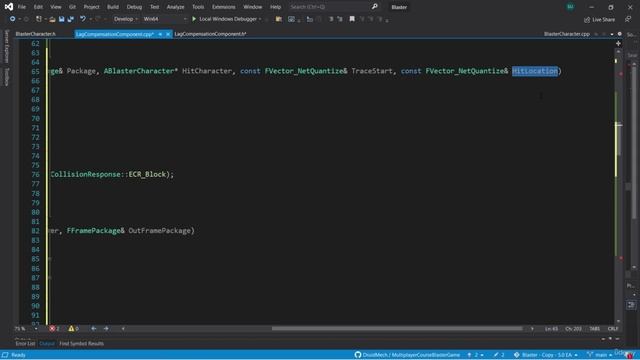This screenshot has height=360, width=640.
Task: Open the Project menu
Action: pos(91,7)
